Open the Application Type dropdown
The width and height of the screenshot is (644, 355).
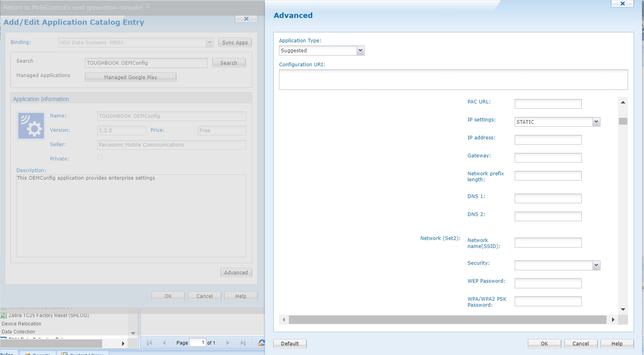coord(360,51)
